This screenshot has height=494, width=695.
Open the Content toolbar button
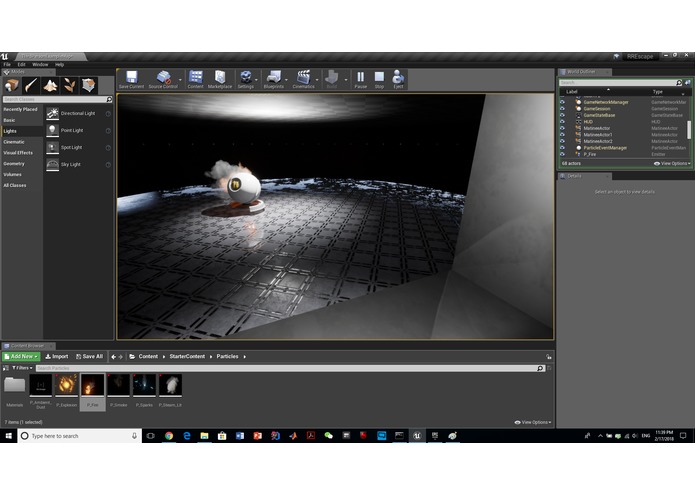click(x=195, y=80)
